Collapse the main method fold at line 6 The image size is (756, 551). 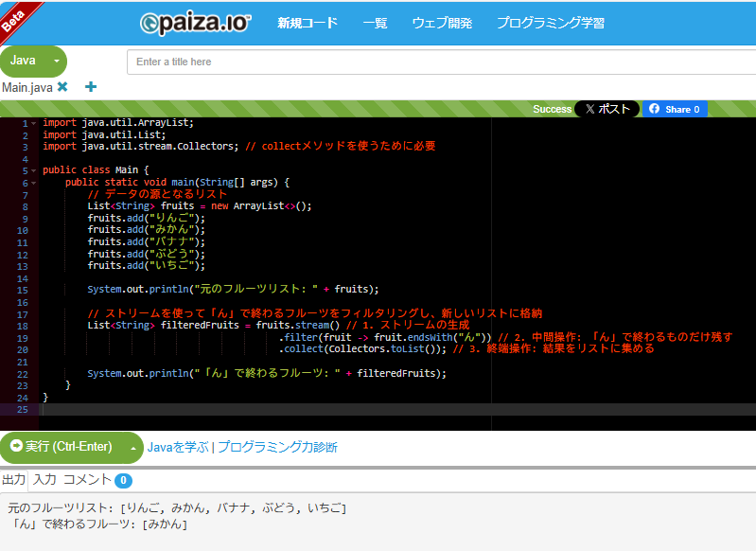click(x=34, y=183)
